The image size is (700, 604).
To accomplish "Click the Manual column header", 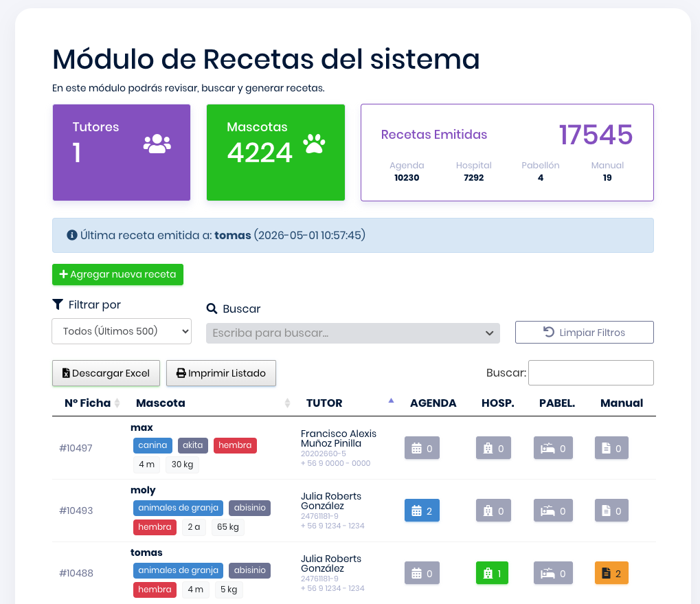I will tap(622, 403).
